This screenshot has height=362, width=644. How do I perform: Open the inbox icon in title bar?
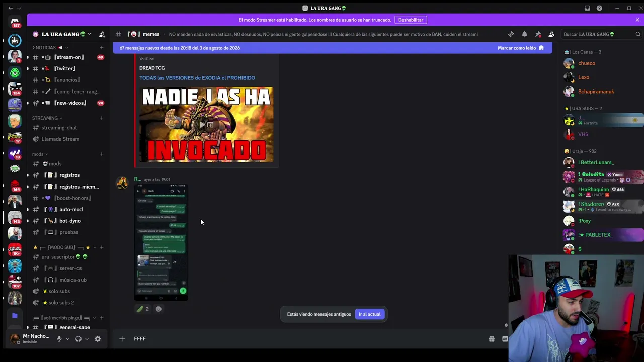point(587,8)
